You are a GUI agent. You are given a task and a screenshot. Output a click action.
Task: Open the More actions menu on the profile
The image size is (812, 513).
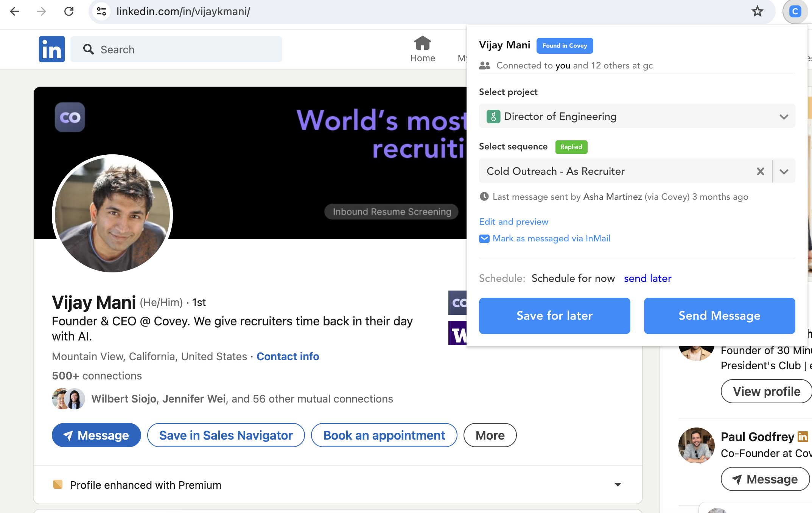[490, 435]
